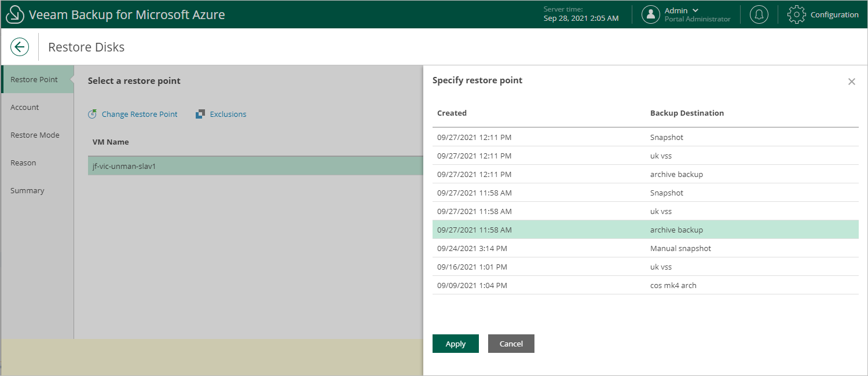Expand the Admin account dropdown
This screenshot has width=868, height=376.
pyautogui.click(x=695, y=10)
